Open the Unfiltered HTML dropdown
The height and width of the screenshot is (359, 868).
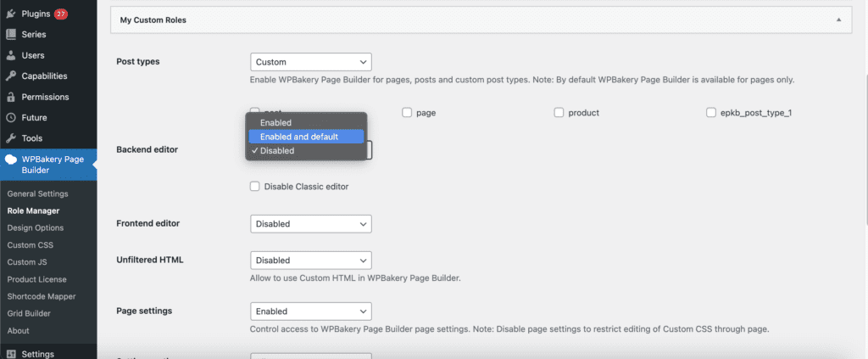(x=311, y=261)
